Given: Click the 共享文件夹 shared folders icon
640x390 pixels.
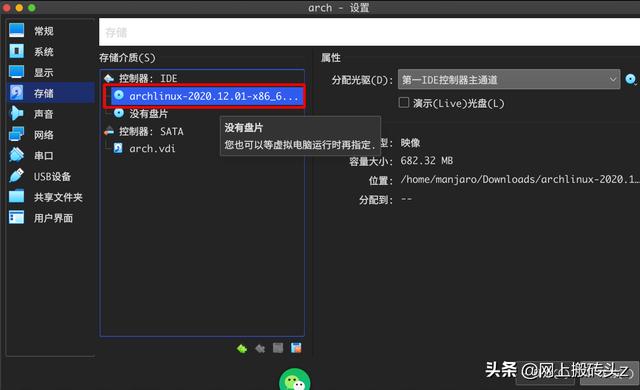Looking at the screenshot, I should [16, 197].
